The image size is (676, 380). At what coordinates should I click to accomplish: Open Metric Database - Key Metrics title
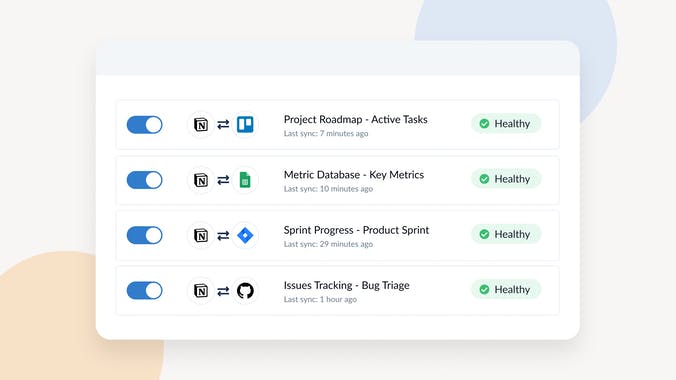[x=354, y=175]
